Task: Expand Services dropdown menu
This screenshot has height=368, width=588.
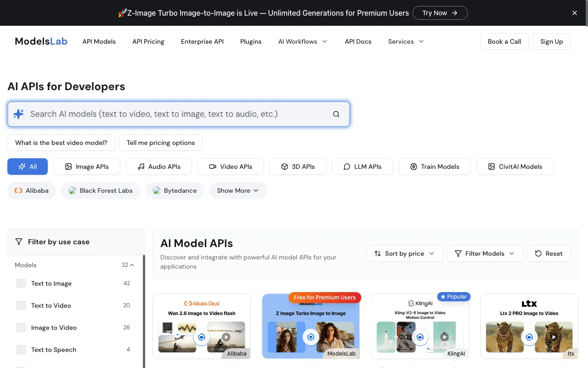Action: click(x=406, y=41)
